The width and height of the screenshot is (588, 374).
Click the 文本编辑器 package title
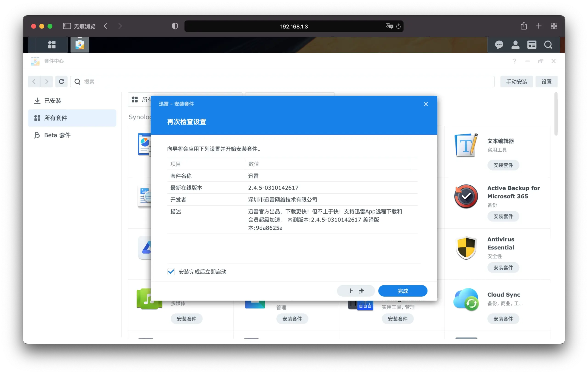click(x=500, y=141)
